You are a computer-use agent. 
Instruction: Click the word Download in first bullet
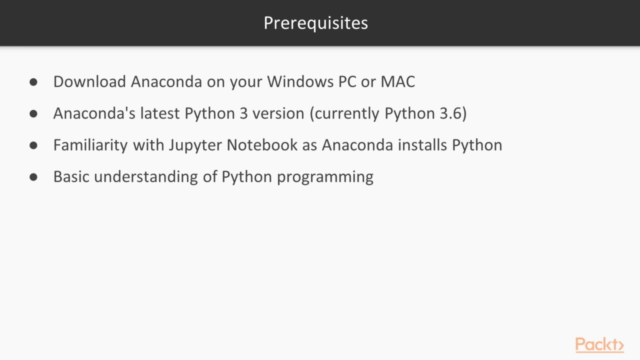click(x=89, y=82)
